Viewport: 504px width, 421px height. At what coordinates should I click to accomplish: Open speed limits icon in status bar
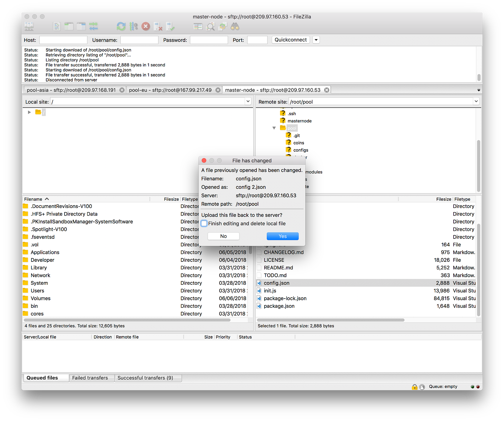pyautogui.click(x=422, y=387)
